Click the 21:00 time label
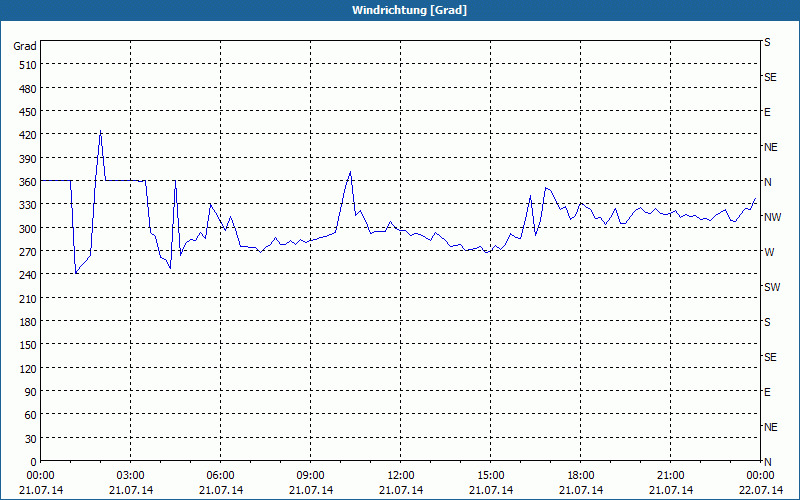Image resolution: width=800 pixels, height=500 pixels. coord(670,476)
